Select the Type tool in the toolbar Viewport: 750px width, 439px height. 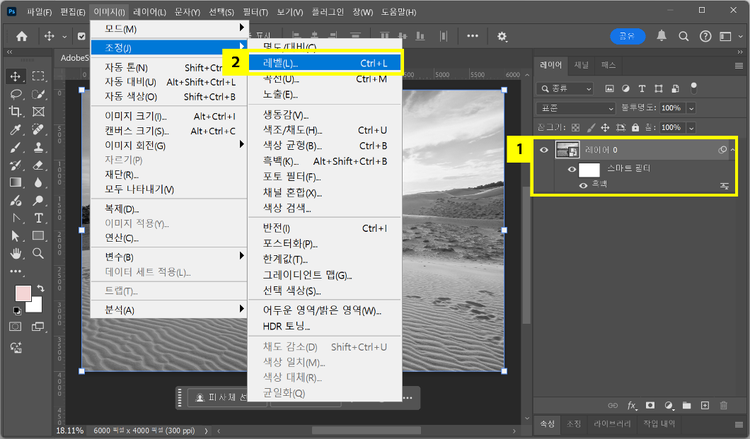[x=38, y=218]
